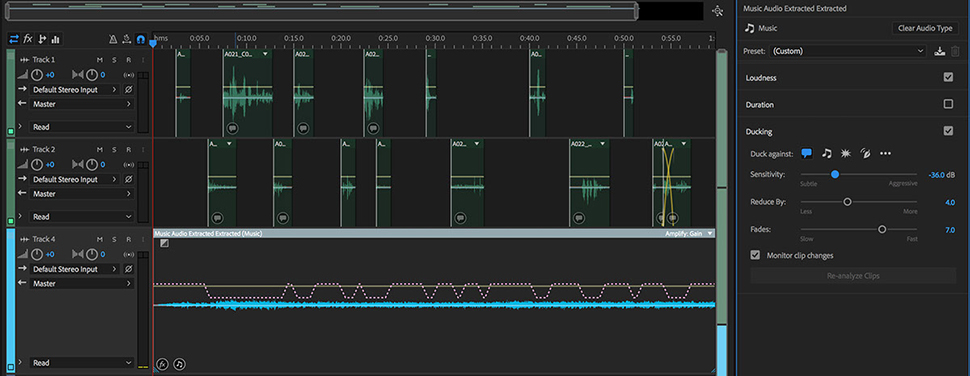Image resolution: width=970 pixels, height=376 pixels.
Task: Toggle Monitor Input on Track 1
Action: click(x=143, y=60)
